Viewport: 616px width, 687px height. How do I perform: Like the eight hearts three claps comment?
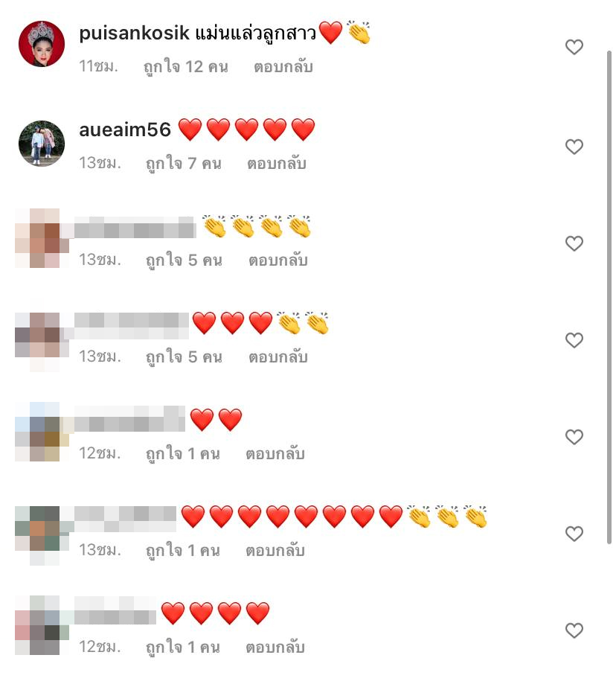click(574, 534)
